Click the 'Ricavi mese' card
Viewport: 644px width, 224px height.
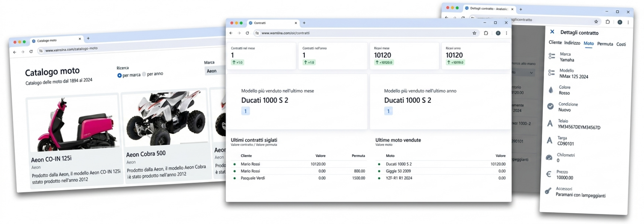pos(404,56)
